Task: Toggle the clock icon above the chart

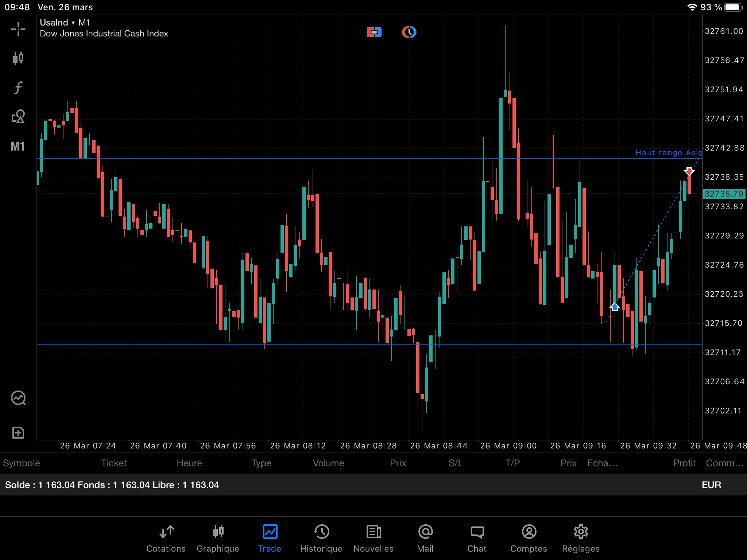Action: click(409, 32)
